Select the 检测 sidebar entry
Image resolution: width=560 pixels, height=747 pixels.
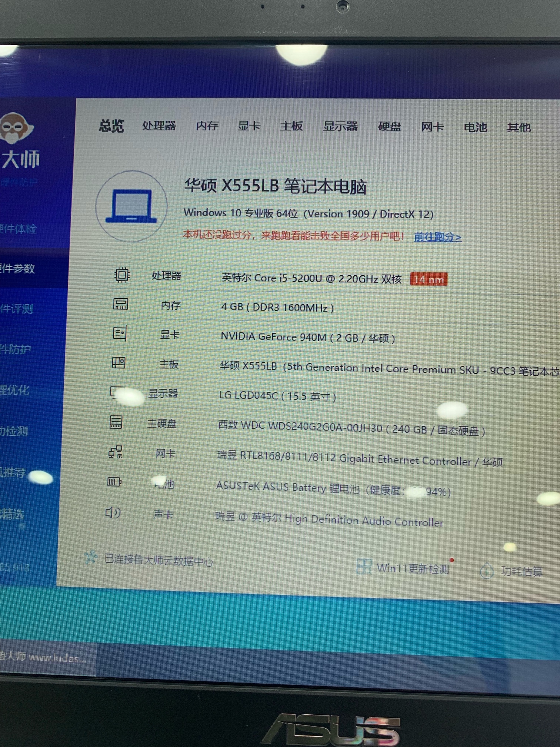14,431
